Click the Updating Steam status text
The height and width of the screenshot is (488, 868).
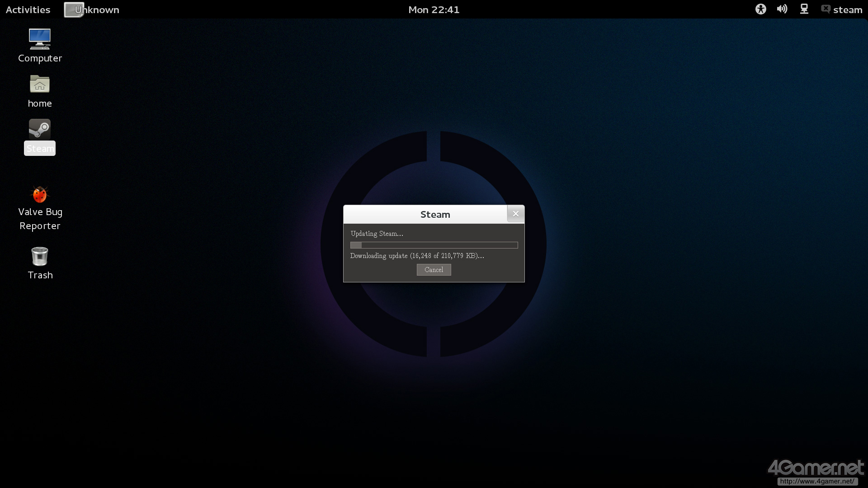point(377,234)
